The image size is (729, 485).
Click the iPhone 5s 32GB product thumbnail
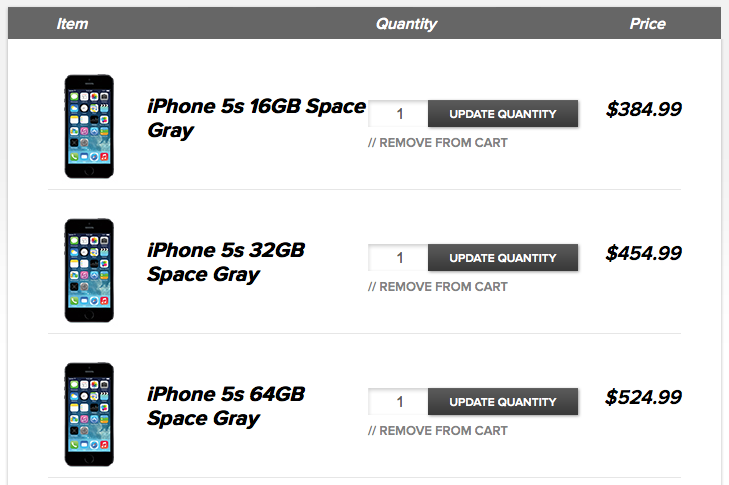pyautogui.click(x=89, y=270)
